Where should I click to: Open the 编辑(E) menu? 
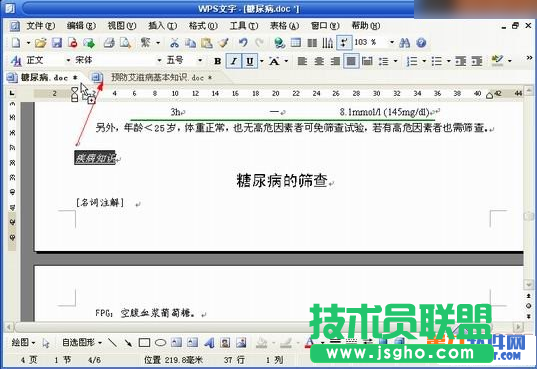pyautogui.click(x=81, y=26)
